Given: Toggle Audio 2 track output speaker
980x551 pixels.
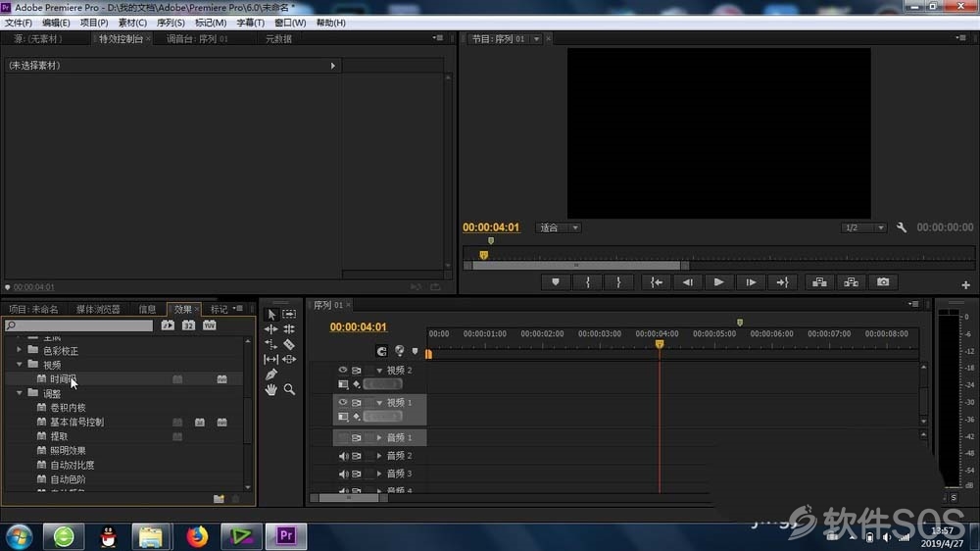Looking at the screenshot, I should tap(343, 456).
